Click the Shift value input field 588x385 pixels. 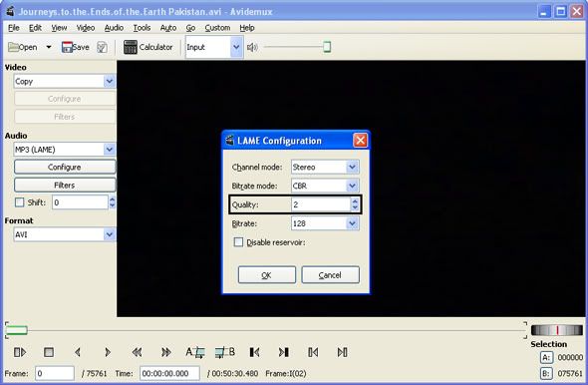click(81, 202)
